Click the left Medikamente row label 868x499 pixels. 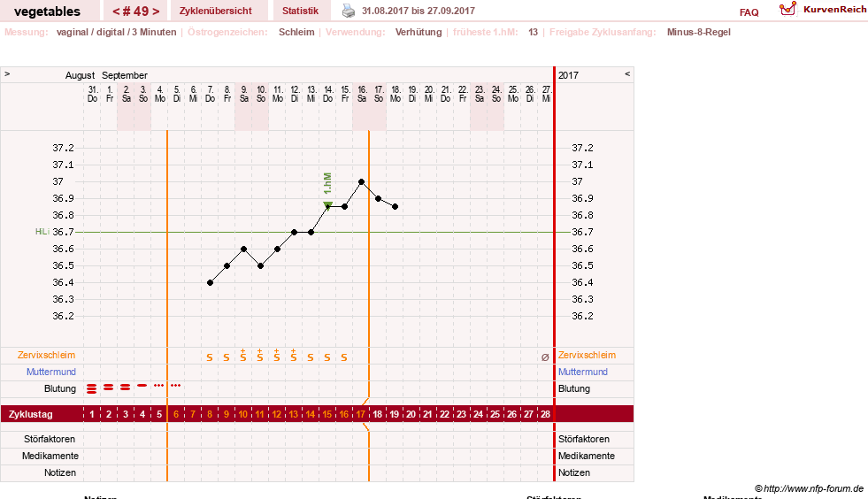tap(50, 456)
